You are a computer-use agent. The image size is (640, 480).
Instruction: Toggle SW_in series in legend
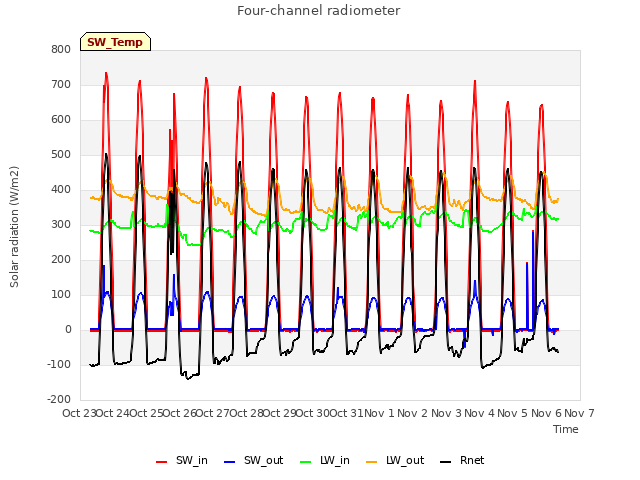(182, 460)
